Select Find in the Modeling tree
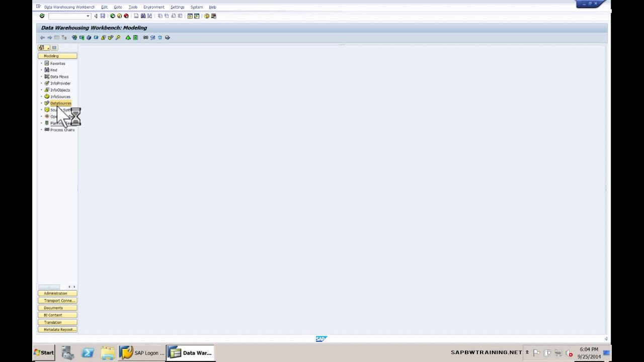The image size is (644, 362). pyautogui.click(x=53, y=70)
